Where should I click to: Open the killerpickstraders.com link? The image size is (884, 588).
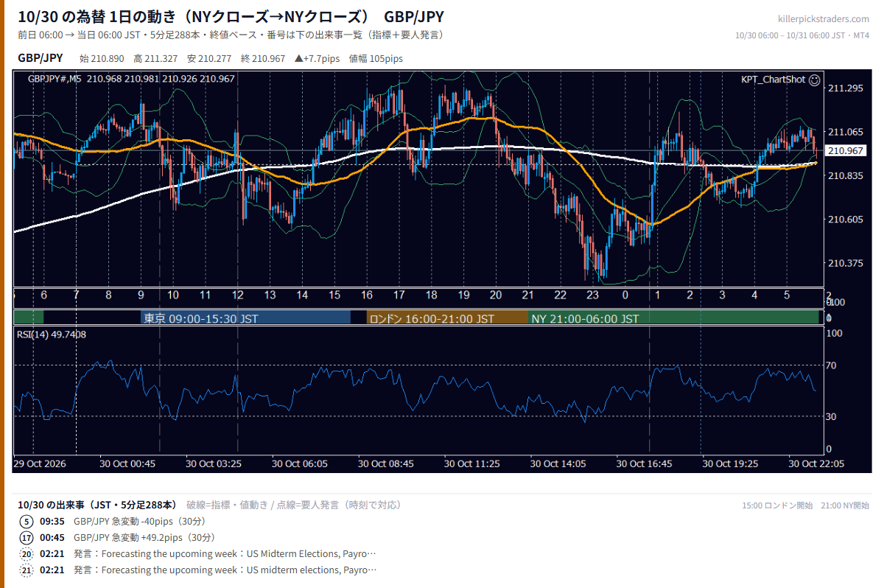824,18
